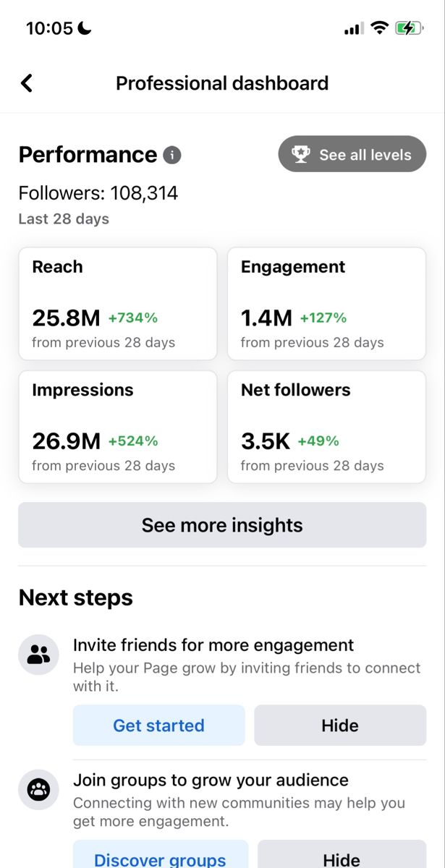Open the Net followers metric card
This screenshot has width=445, height=868.
[x=326, y=427]
